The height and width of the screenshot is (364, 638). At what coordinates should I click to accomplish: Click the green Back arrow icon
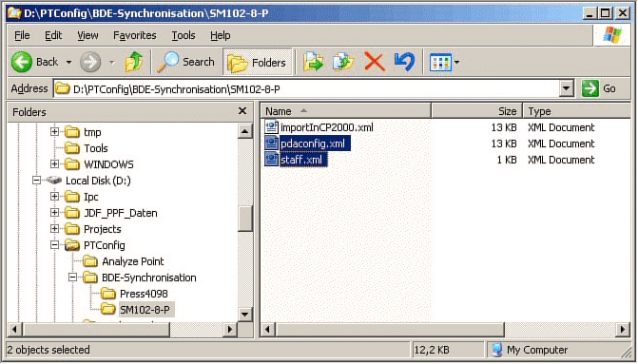(22, 62)
